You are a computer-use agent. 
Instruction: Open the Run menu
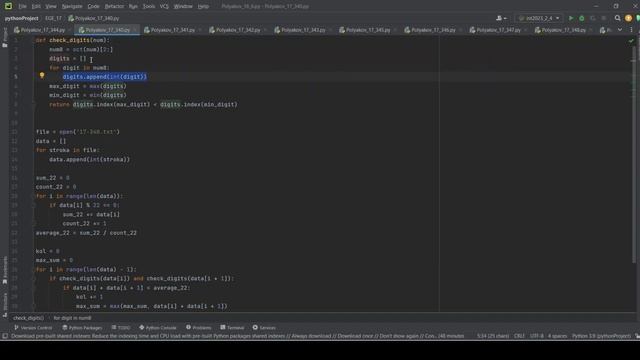133,7
